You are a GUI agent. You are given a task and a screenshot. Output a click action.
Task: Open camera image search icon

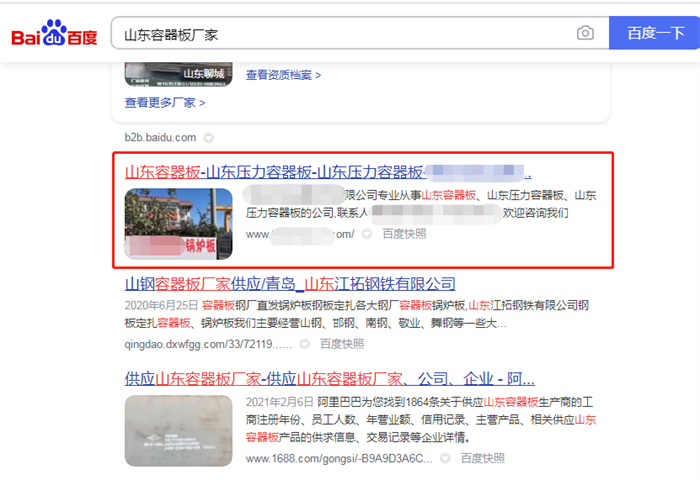(x=585, y=33)
